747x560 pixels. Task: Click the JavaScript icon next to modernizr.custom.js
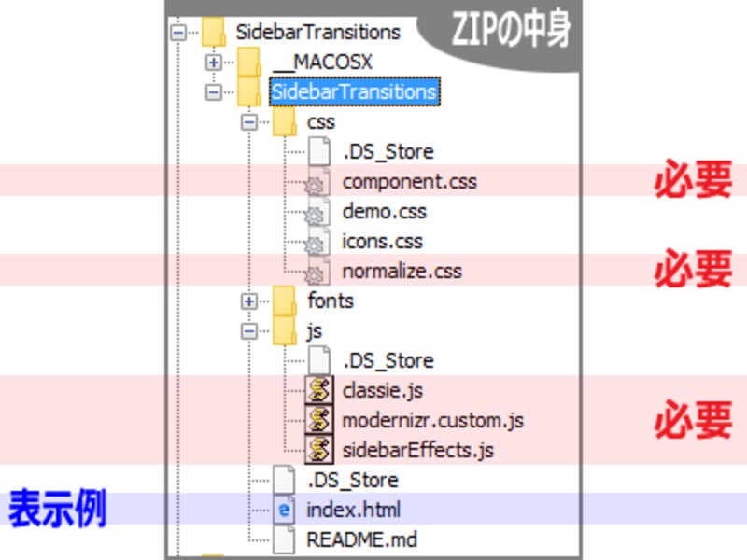click(x=317, y=420)
